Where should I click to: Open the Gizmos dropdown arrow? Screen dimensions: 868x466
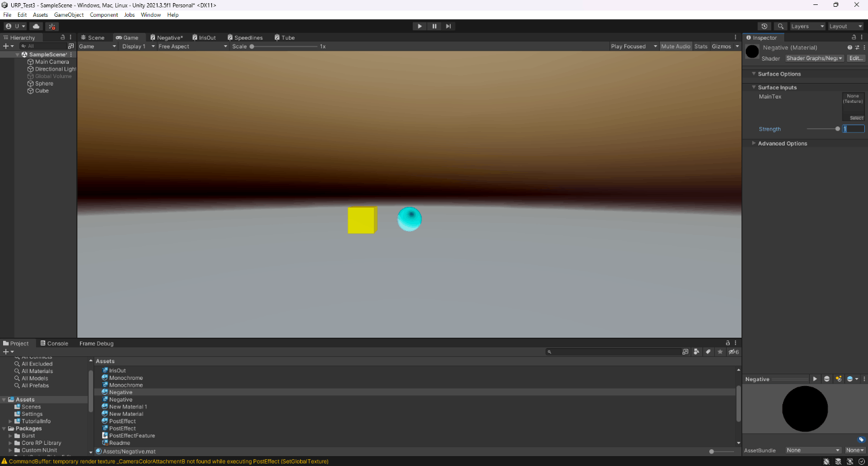pos(737,46)
